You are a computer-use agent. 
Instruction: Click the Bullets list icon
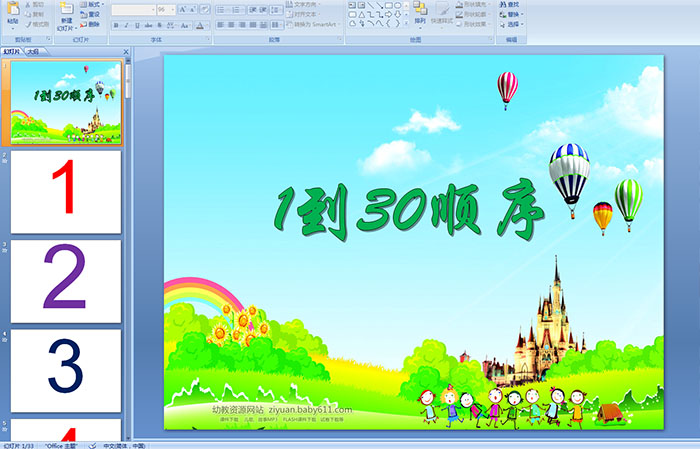(x=221, y=10)
